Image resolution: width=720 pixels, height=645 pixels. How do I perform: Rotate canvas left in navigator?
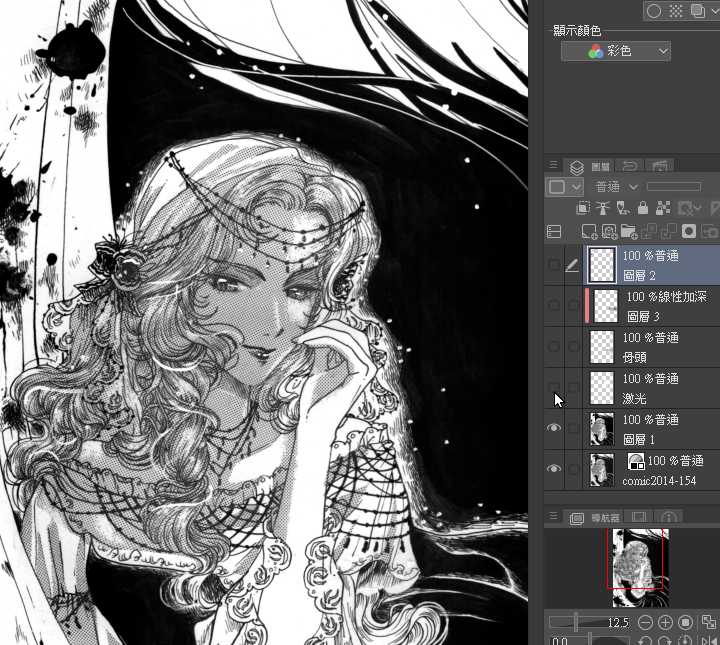(x=645, y=640)
